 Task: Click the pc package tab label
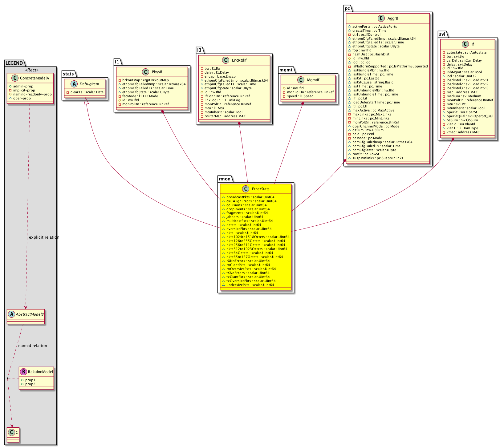click(347, 9)
